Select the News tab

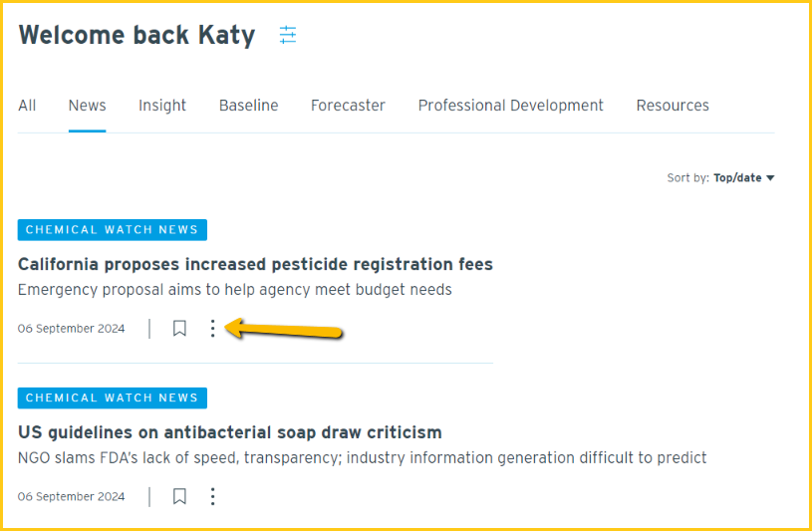pos(87,106)
